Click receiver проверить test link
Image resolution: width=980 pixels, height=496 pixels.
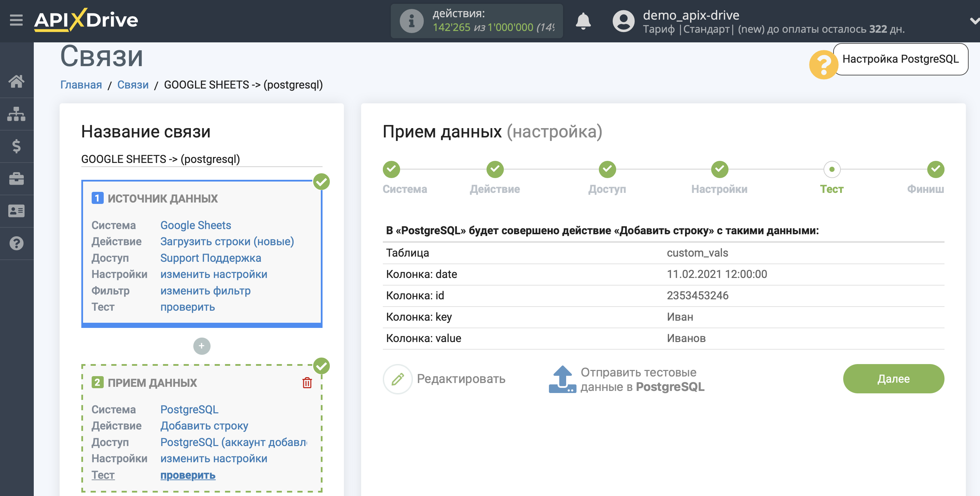[188, 475]
